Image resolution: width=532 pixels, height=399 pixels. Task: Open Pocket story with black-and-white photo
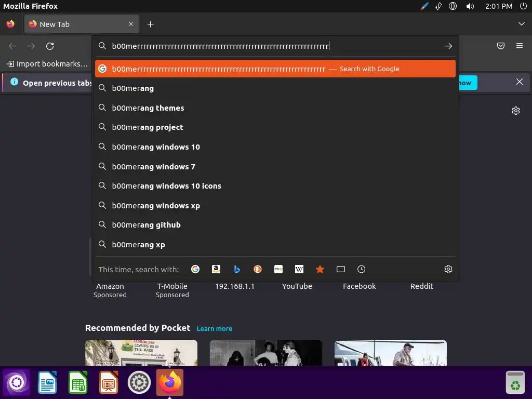pyautogui.click(x=266, y=353)
